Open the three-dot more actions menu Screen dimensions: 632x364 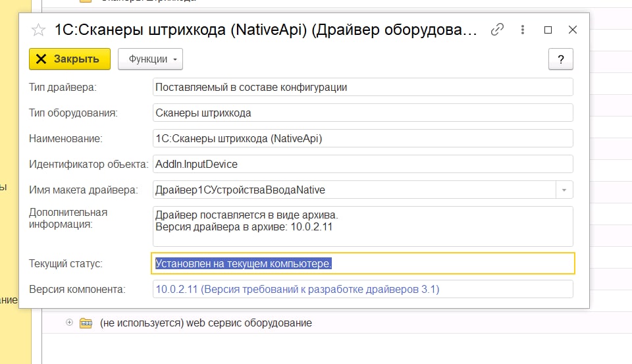point(523,30)
